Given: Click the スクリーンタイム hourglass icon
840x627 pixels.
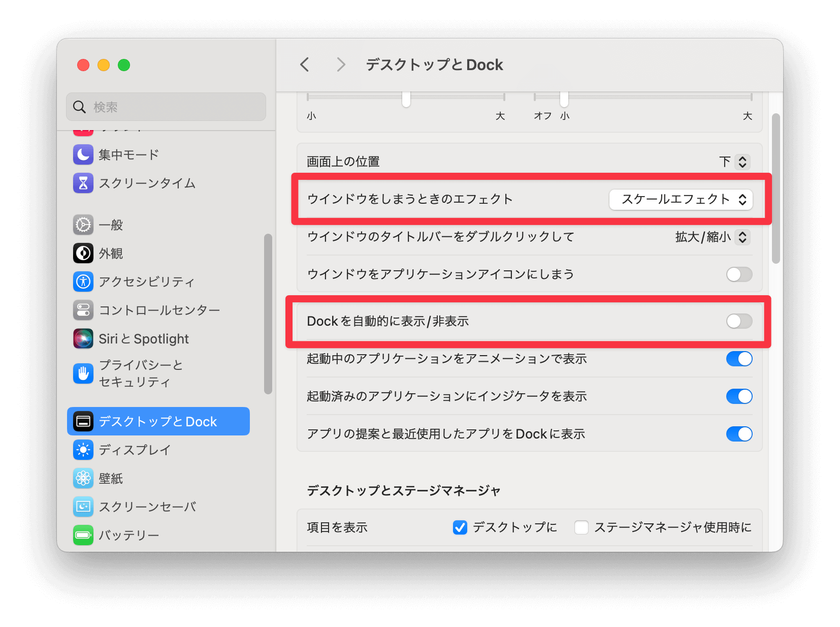Looking at the screenshot, I should tap(83, 183).
